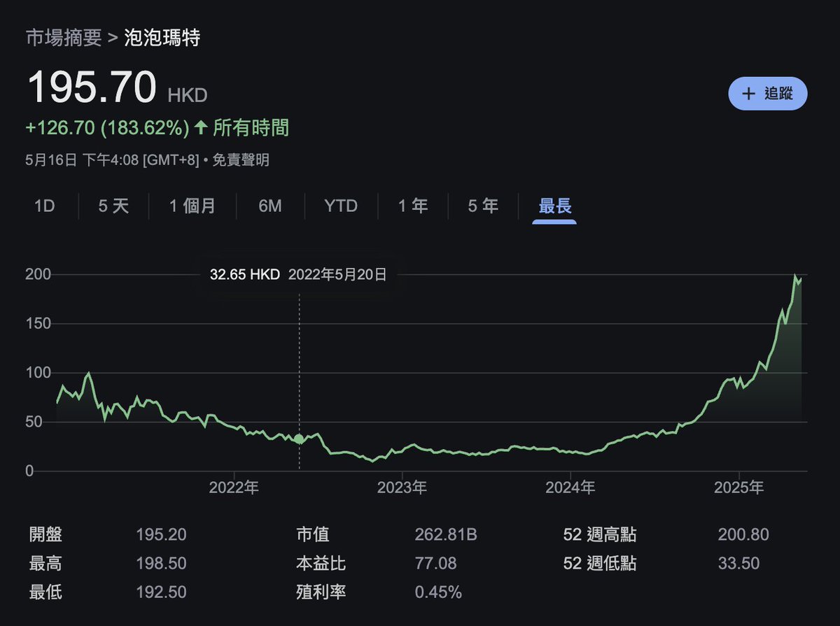Click the 開盤 value 195.20
This screenshot has width=840, height=626.
tap(161, 535)
